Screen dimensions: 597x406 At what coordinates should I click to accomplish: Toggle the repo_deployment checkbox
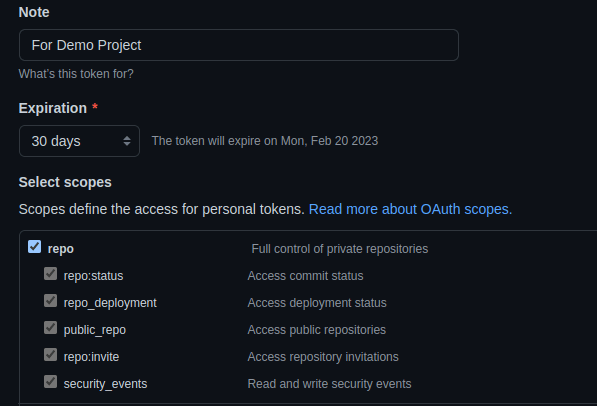[x=50, y=301]
